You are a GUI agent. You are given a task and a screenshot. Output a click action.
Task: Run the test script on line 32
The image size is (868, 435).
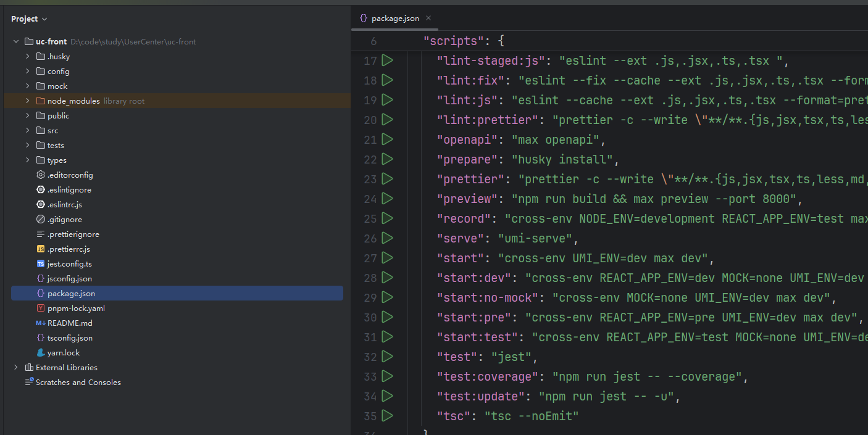(x=387, y=357)
